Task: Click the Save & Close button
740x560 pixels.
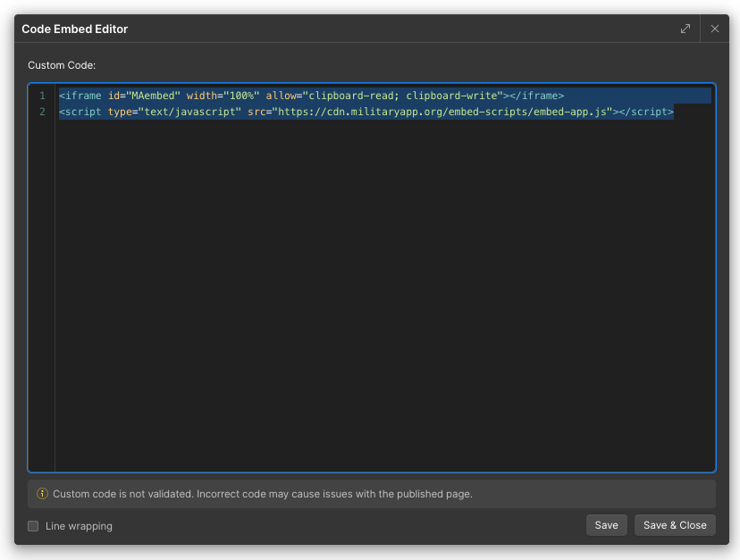Action: click(x=675, y=525)
